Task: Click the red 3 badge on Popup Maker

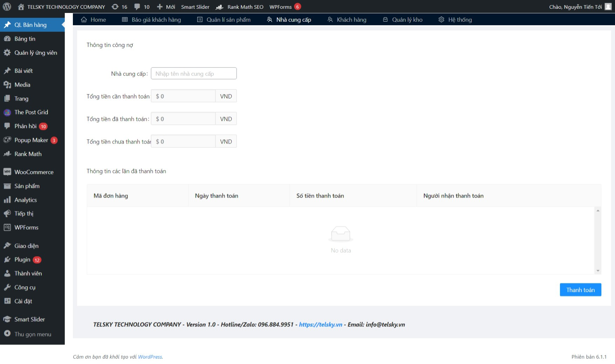Action: 54,140
